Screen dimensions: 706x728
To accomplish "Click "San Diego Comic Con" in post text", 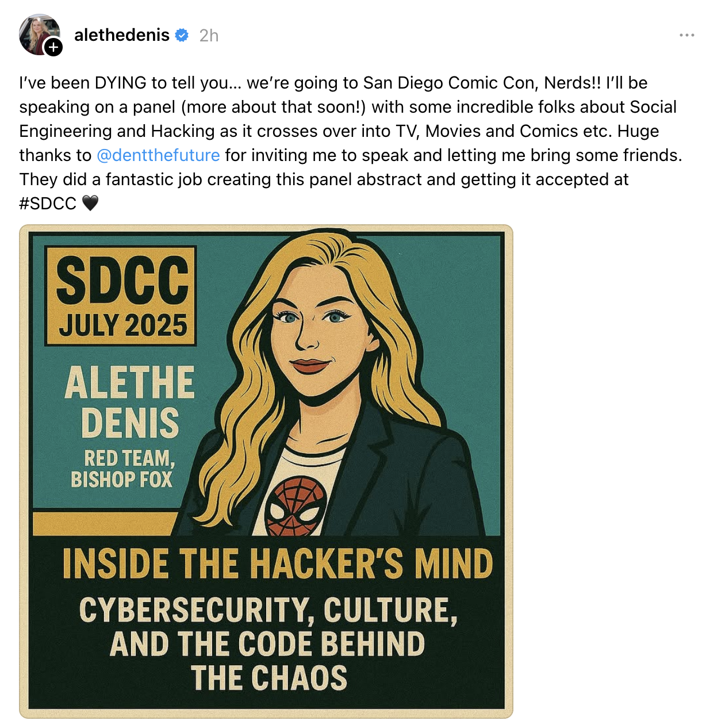I will 441,83.
